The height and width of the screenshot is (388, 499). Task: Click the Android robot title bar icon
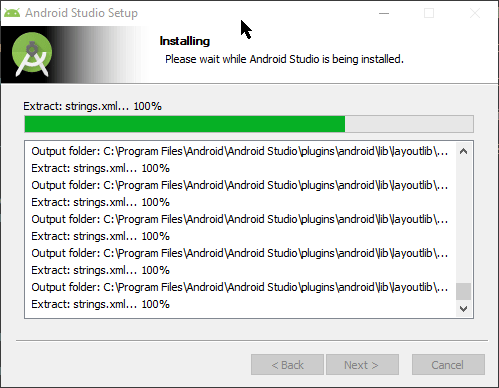[12, 13]
